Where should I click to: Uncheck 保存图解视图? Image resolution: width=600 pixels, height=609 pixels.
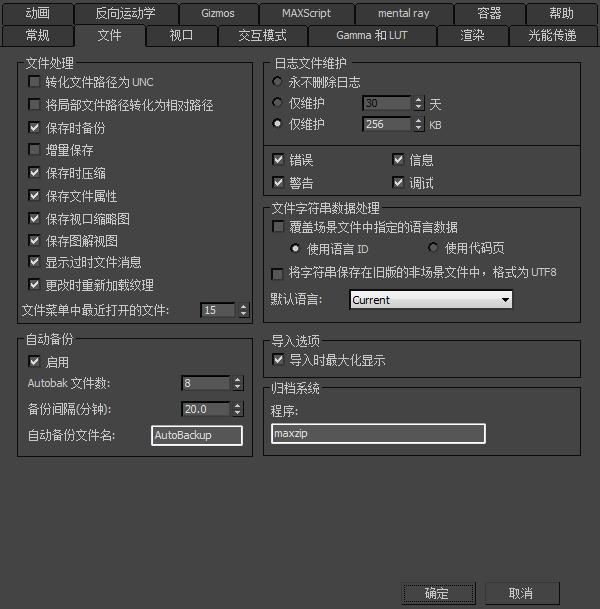34,240
